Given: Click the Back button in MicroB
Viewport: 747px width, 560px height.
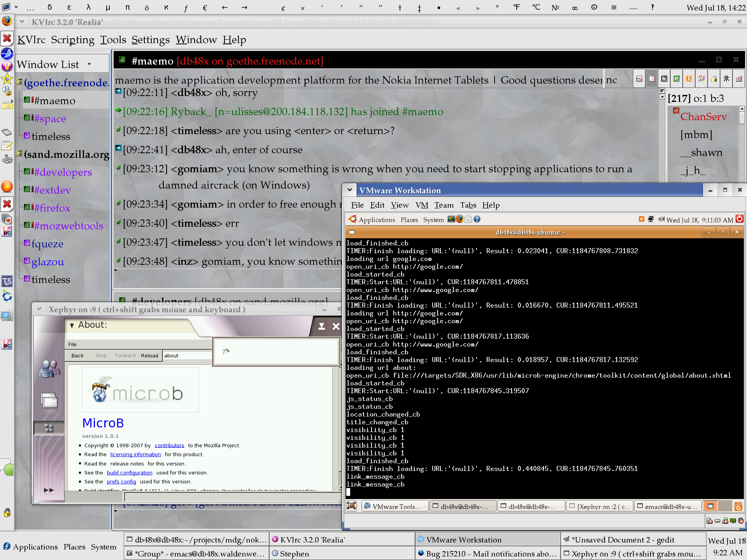Looking at the screenshot, I should pos(77,355).
